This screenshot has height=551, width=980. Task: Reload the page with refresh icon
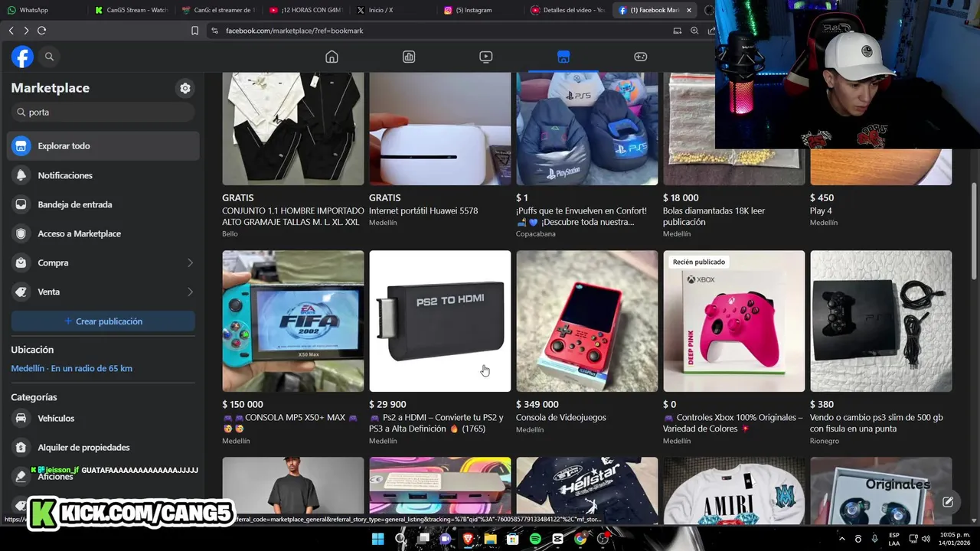pyautogui.click(x=41, y=31)
